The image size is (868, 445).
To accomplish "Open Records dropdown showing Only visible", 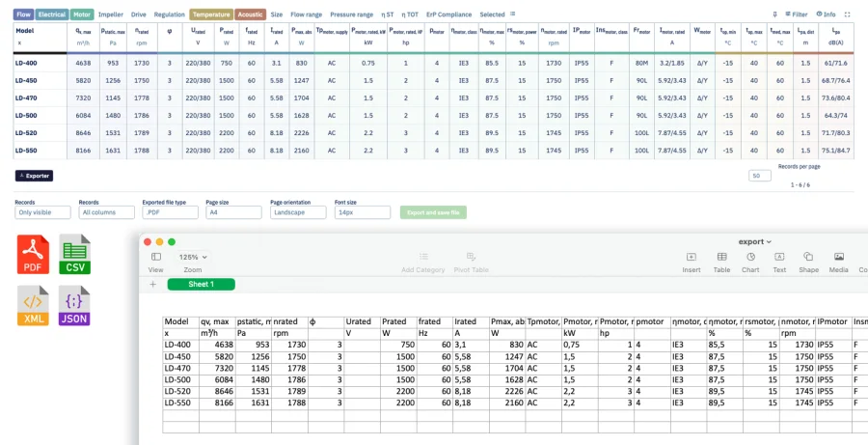I will coord(42,212).
